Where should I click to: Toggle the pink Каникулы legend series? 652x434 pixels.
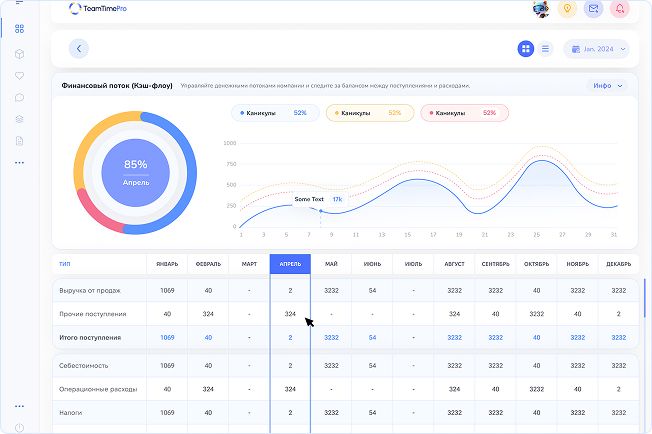click(464, 113)
